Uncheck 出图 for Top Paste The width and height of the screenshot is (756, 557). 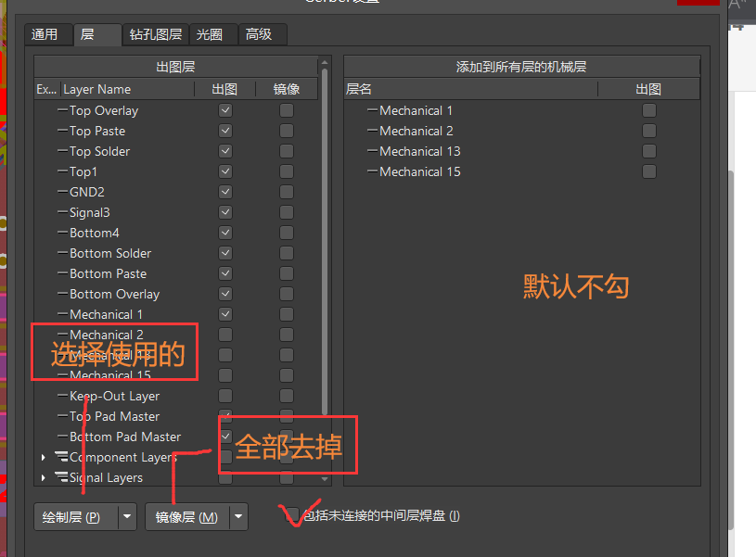[225, 131]
